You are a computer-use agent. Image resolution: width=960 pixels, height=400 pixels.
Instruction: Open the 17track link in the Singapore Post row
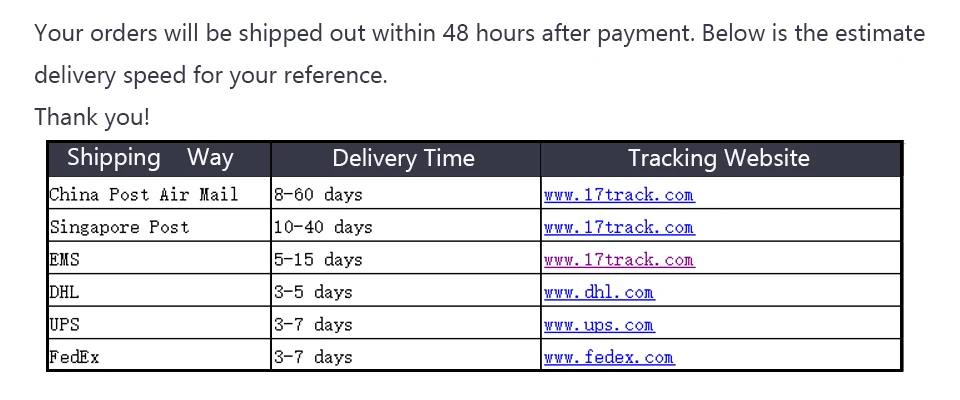(x=619, y=227)
